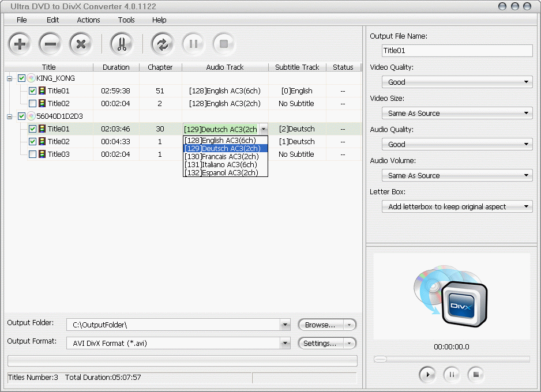The width and height of the screenshot is (541, 392).
Task: Uncheck Title01 with duration 02:03:46
Action: point(32,129)
